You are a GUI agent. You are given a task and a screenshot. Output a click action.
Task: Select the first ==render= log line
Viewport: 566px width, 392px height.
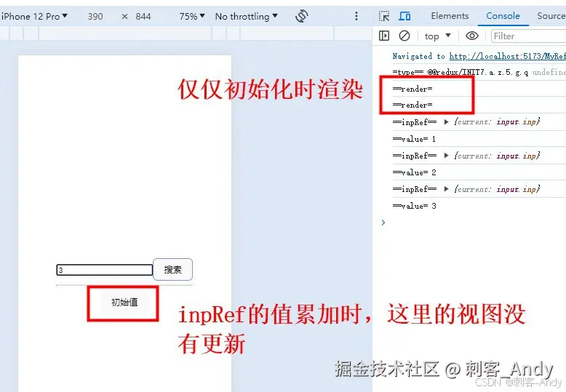point(412,89)
